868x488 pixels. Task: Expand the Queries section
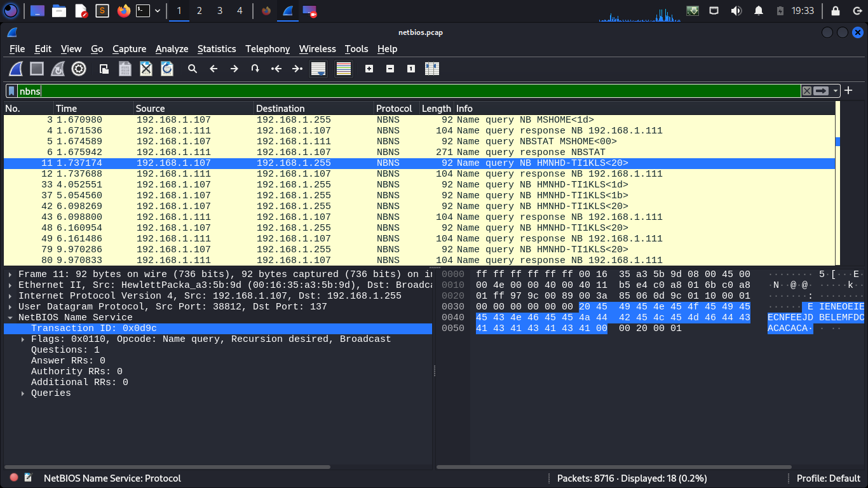click(x=24, y=393)
